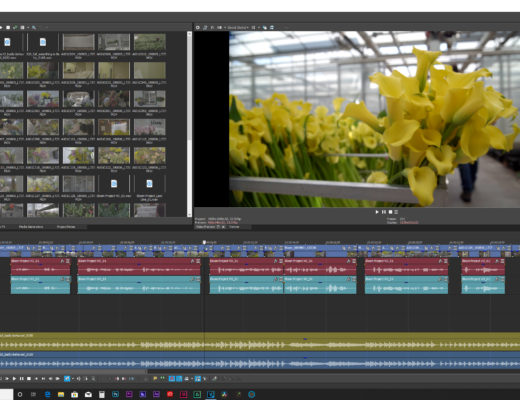
Task: Expand the overlays grid dropdown in preview toolbar
Action: [259, 27]
